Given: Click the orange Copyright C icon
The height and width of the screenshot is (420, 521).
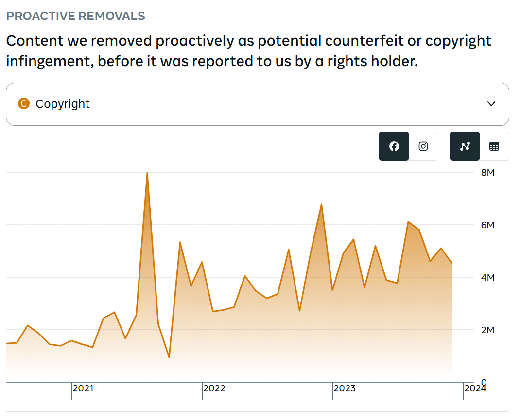Looking at the screenshot, I should [x=24, y=103].
